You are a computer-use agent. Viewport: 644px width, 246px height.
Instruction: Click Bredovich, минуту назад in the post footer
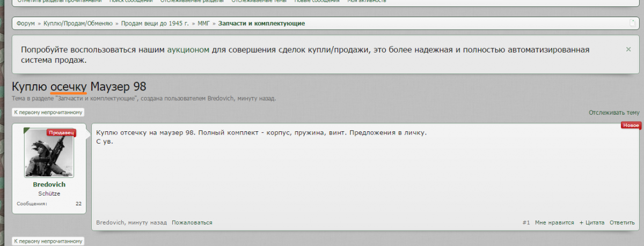[131, 222]
